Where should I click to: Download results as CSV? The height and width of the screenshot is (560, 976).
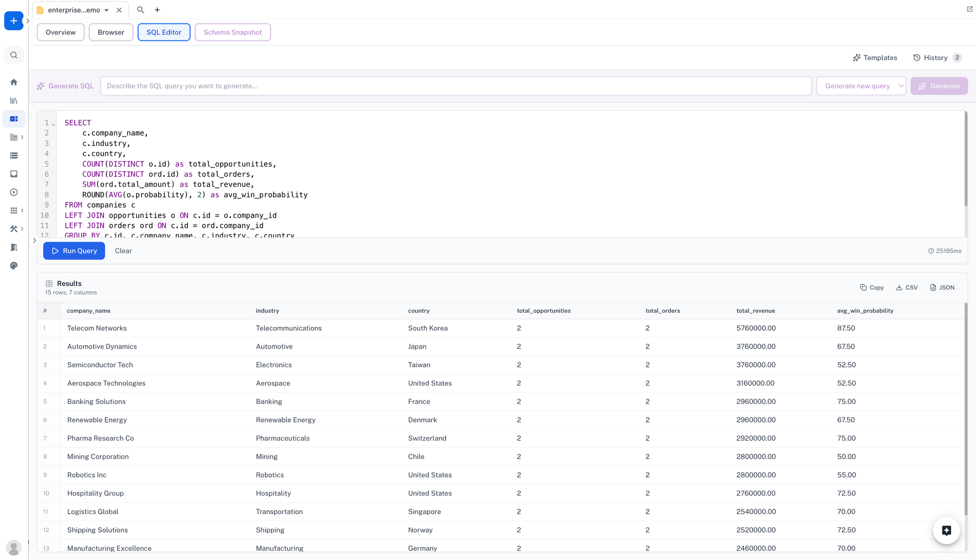(x=907, y=287)
